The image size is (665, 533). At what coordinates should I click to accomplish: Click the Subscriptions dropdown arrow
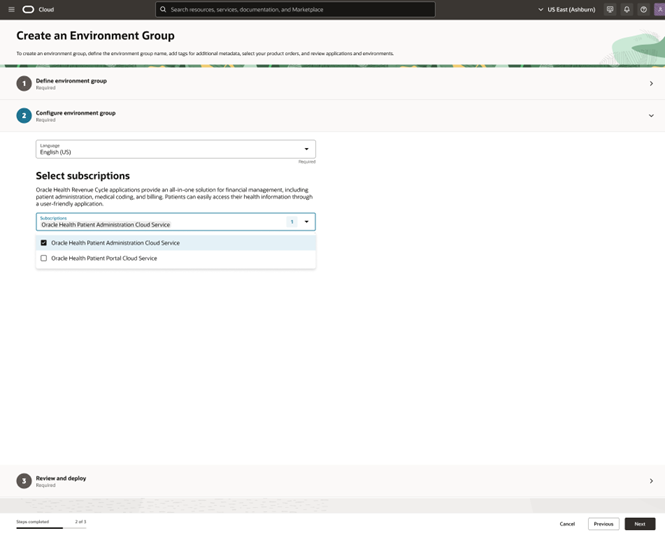pos(307,222)
